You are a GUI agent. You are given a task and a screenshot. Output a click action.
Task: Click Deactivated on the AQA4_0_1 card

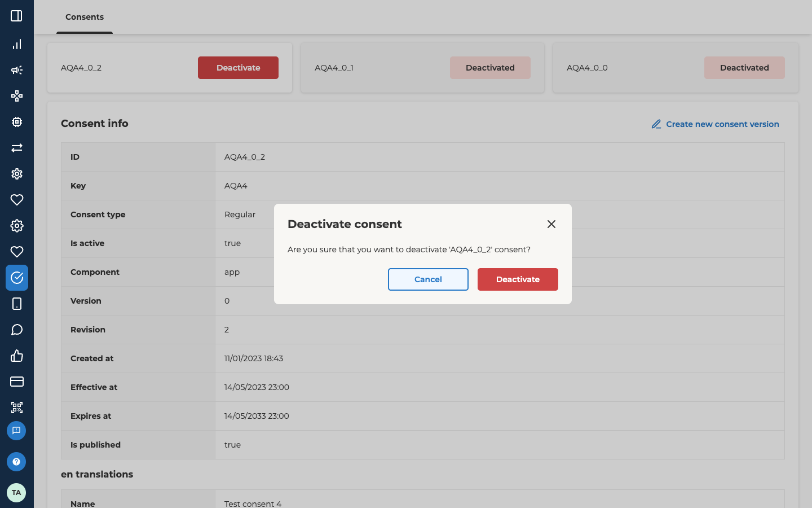coord(490,68)
